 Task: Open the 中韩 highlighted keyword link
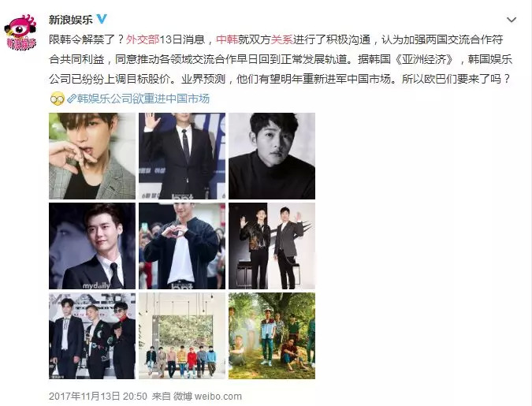[x=227, y=39]
